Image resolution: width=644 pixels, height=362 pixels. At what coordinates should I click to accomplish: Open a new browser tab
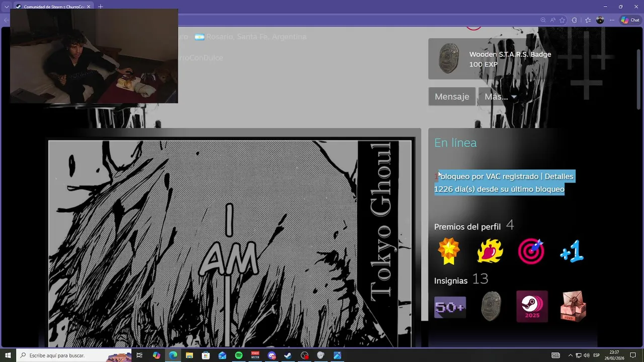[x=101, y=7]
